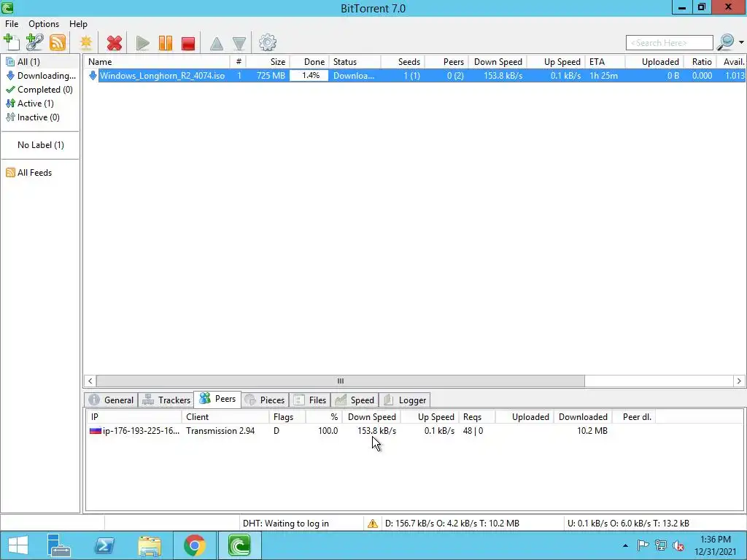Sort peers by the IP column header
This screenshot has height=560, width=747.
tap(134, 417)
